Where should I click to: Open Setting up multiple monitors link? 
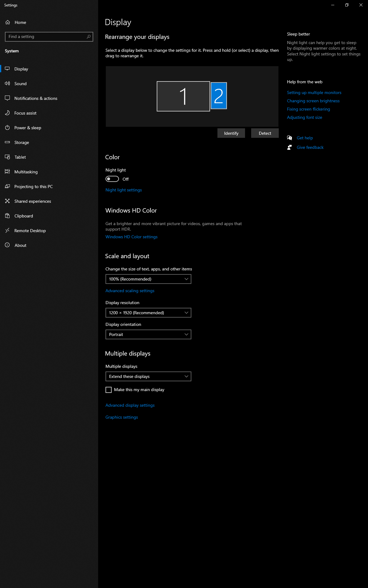[314, 92]
